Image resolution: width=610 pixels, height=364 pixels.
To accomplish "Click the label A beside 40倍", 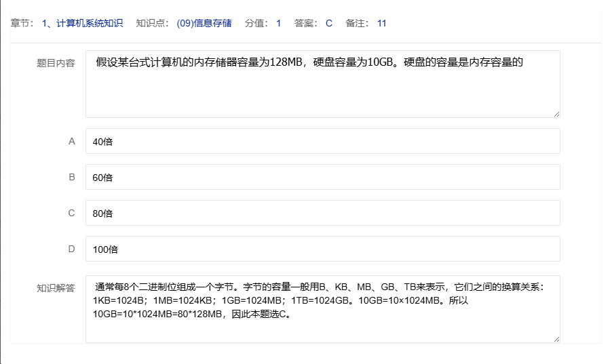I will [72, 141].
